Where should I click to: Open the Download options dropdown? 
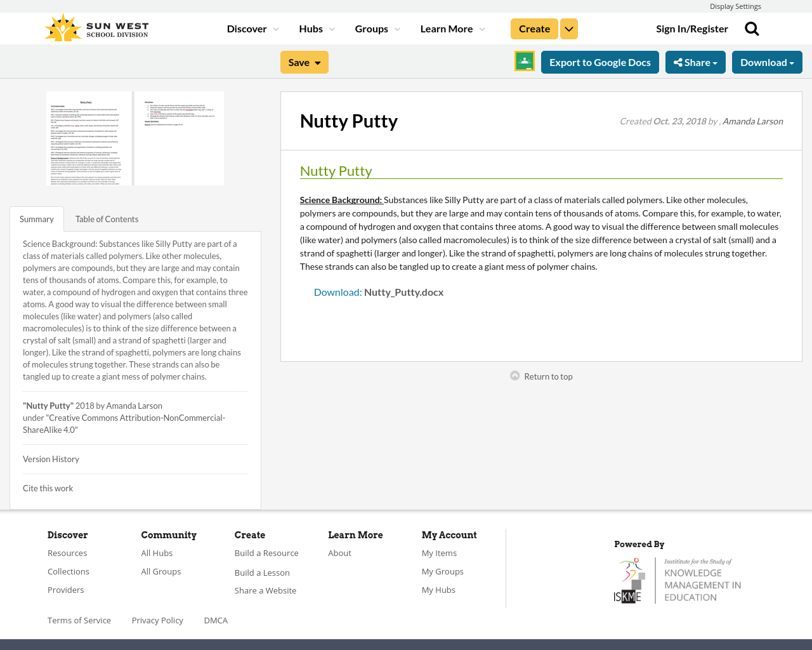[x=766, y=61]
